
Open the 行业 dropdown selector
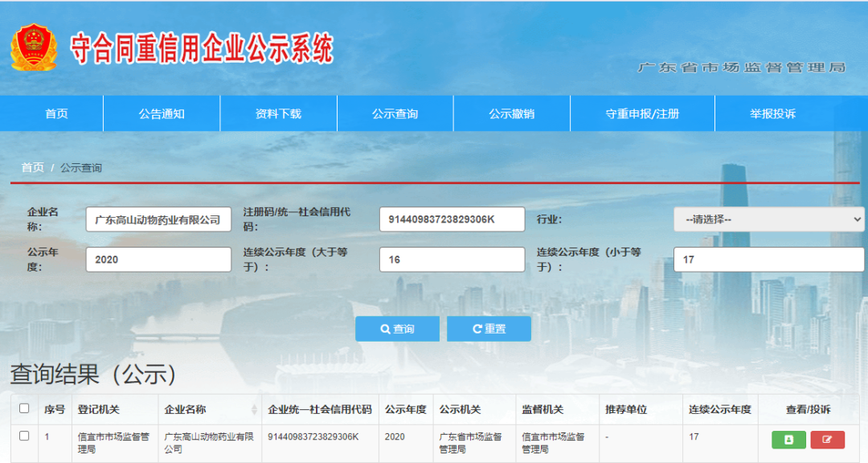click(x=768, y=219)
